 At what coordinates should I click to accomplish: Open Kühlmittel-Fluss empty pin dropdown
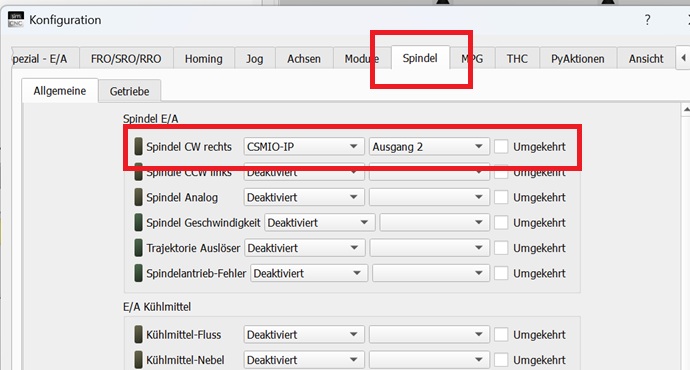click(x=429, y=334)
